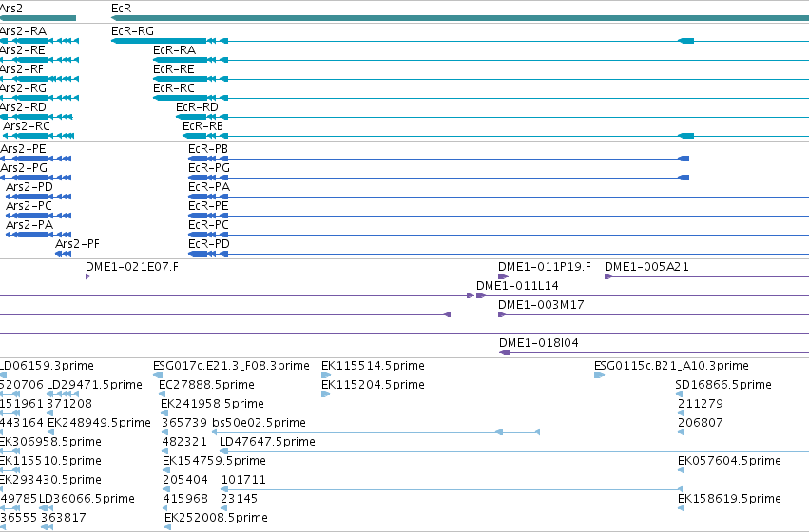This screenshot has width=809, height=532.
Task: Select the Ars2-RG transcript label
Action: (x=23, y=88)
